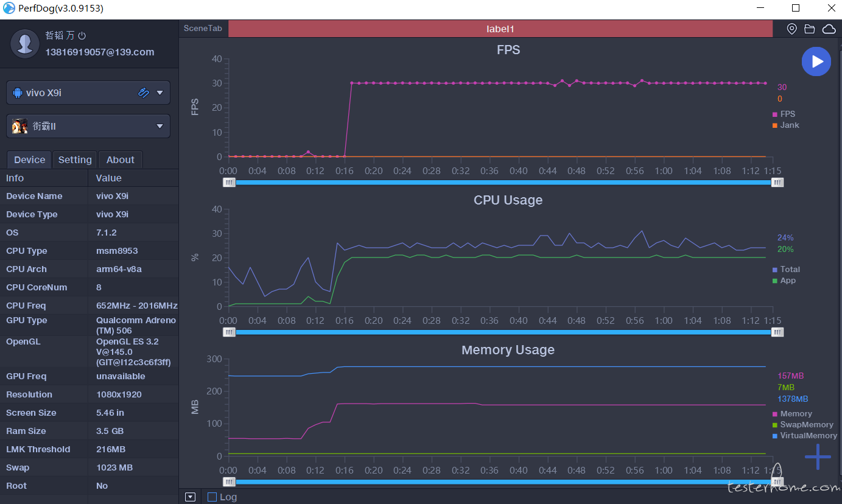The image size is (842, 504).
Task: Click left handle of the FPS time slider
Action: pos(229,182)
